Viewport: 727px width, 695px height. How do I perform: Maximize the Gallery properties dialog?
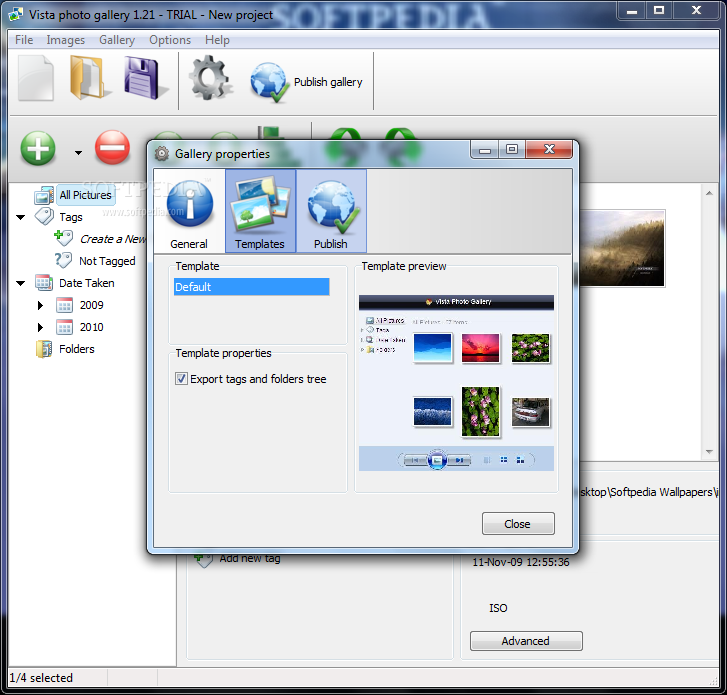(512, 149)
